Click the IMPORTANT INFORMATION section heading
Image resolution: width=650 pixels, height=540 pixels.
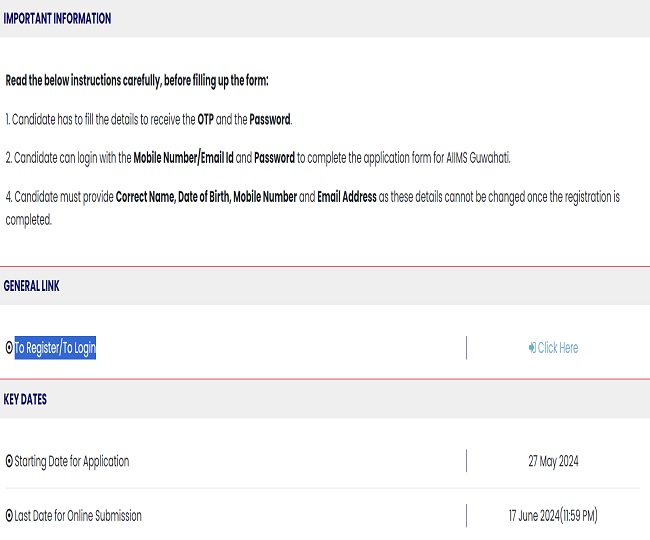58,19
